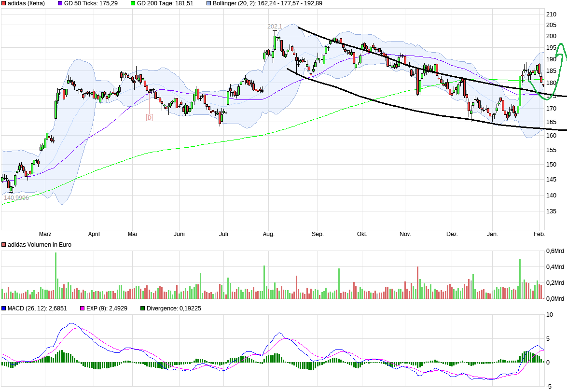Click the red 'D' dividend marker
The image size is (567, 392).
coord(149,117)
